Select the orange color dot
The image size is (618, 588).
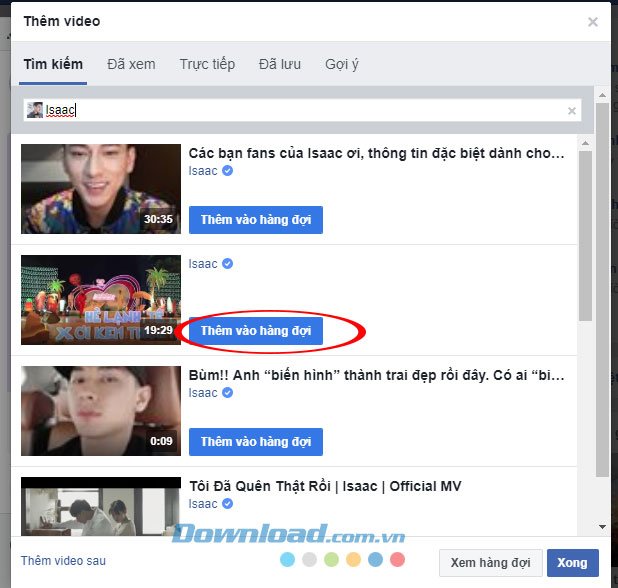click(x=354, y=560)
